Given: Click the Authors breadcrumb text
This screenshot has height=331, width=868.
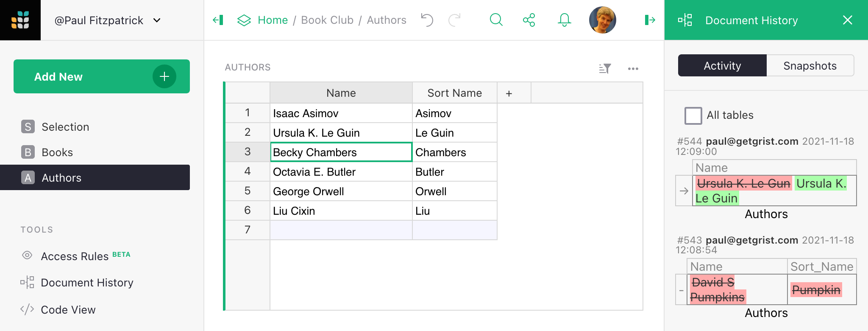Looking at the screenshot, I should tap(387, 20).
